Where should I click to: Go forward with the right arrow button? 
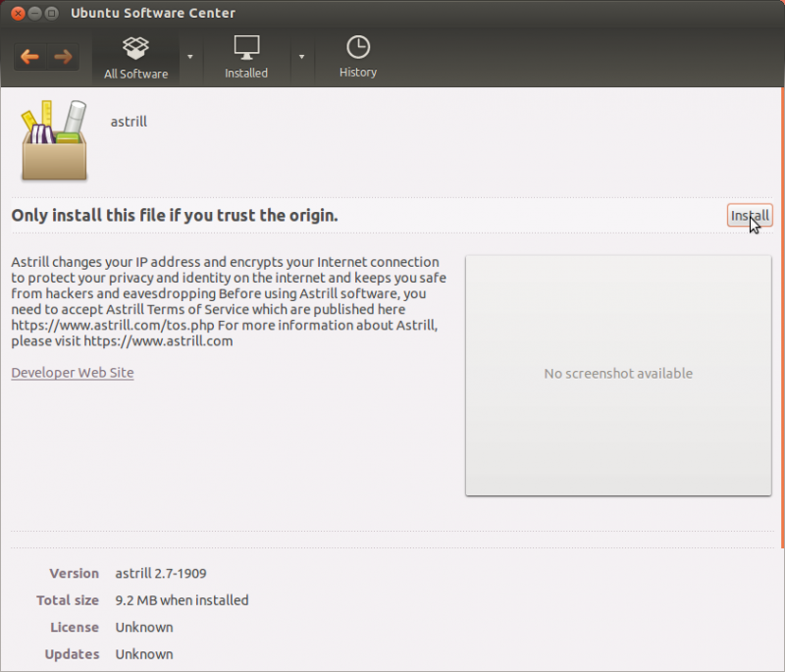pyautogui.click(x=63, y=57)
